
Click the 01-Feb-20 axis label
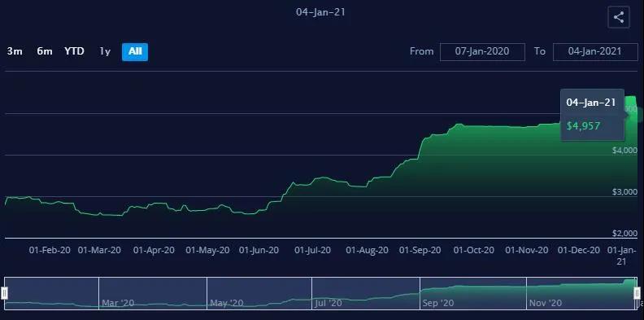50,250
